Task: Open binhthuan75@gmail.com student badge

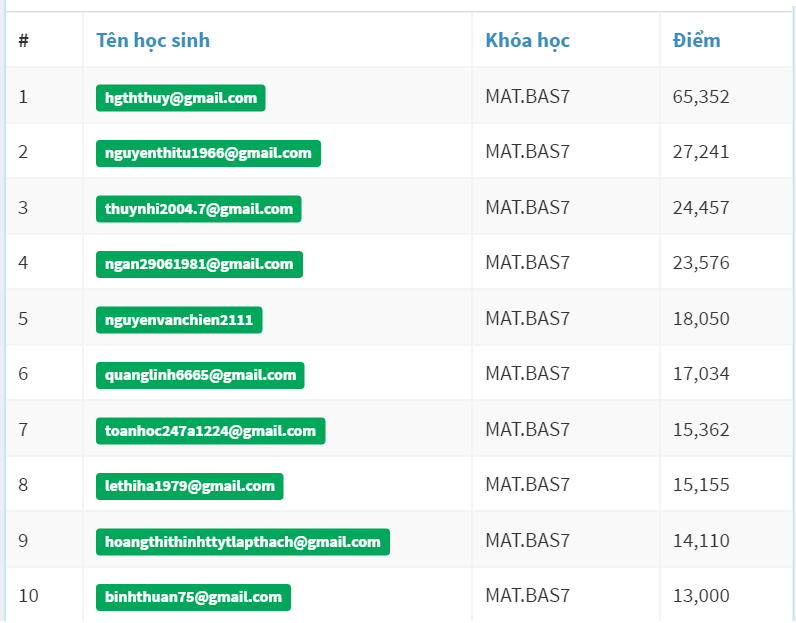Action: click(x=193, y=597)
